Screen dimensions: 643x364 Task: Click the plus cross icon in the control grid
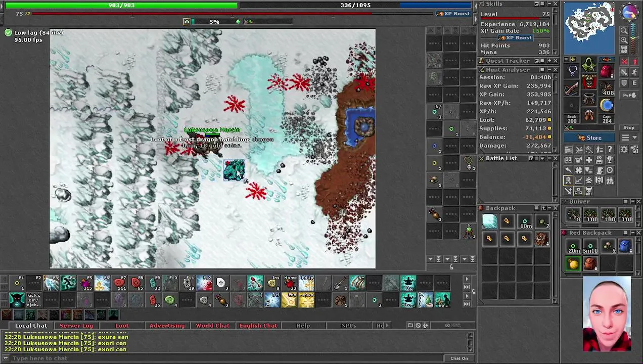(589, 159)
